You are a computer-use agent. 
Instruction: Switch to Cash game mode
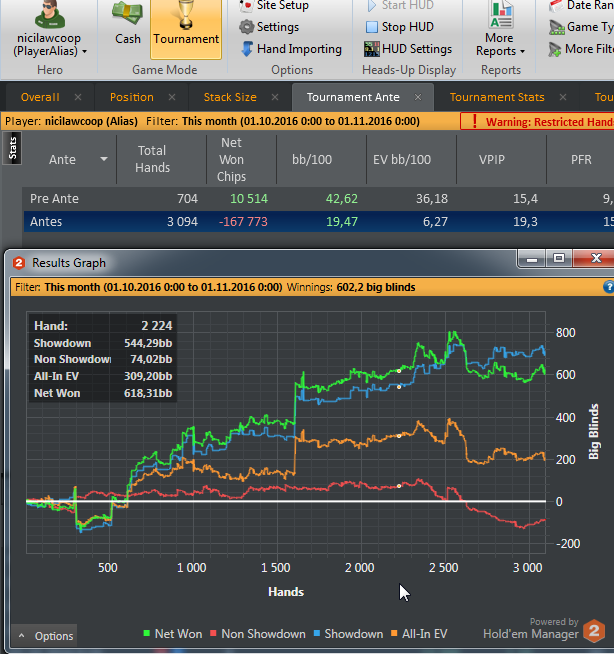[128, 24]
